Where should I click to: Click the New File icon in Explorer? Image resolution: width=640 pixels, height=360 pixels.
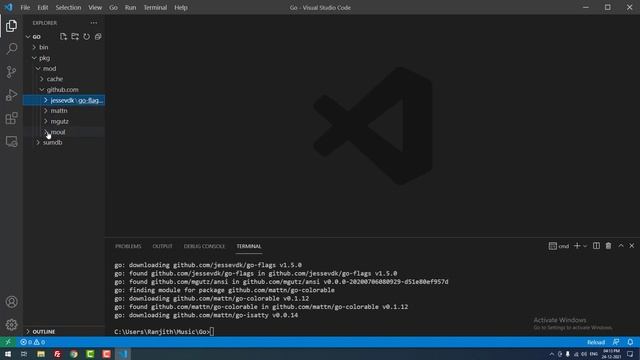pyautogui.click(x=63, y=37)
